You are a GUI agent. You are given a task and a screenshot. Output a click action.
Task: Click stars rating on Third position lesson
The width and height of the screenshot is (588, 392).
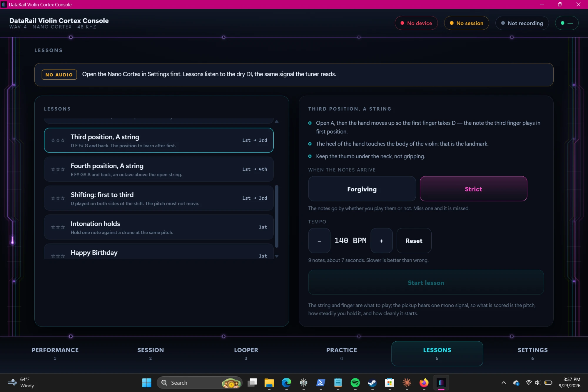[58, 140]
